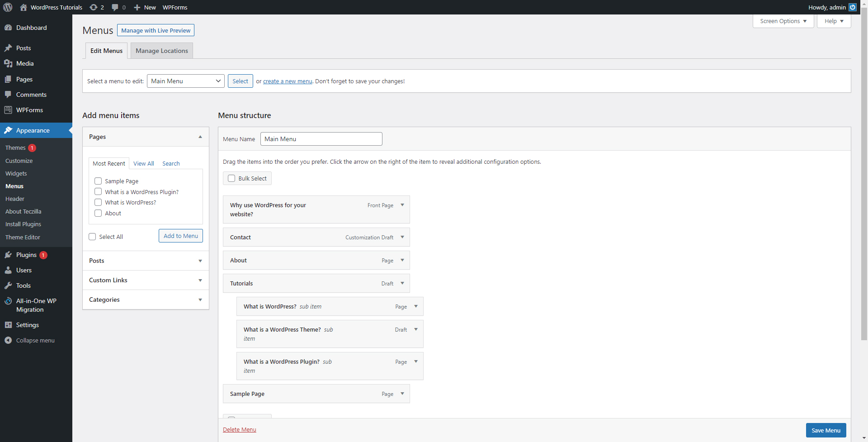
Task: Expand the Categories panel
Action: coord(146,299)
